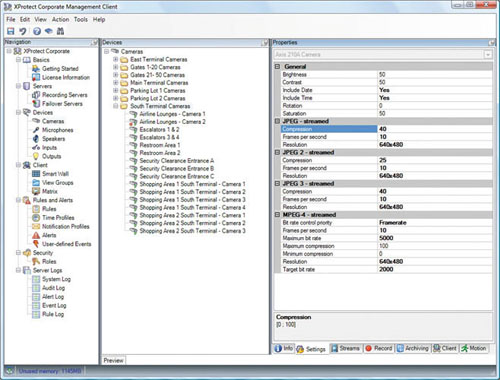Collapse the Devices navigation node
The image size is (500, 380).
(19, 112)
